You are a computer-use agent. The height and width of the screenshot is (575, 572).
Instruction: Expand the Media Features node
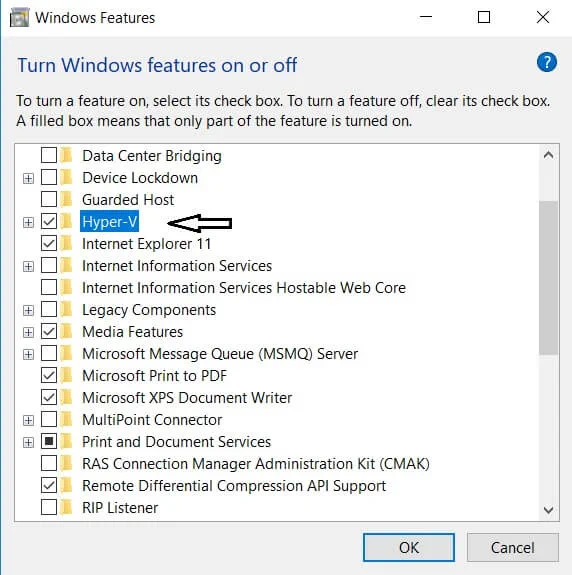click(28, 333)
